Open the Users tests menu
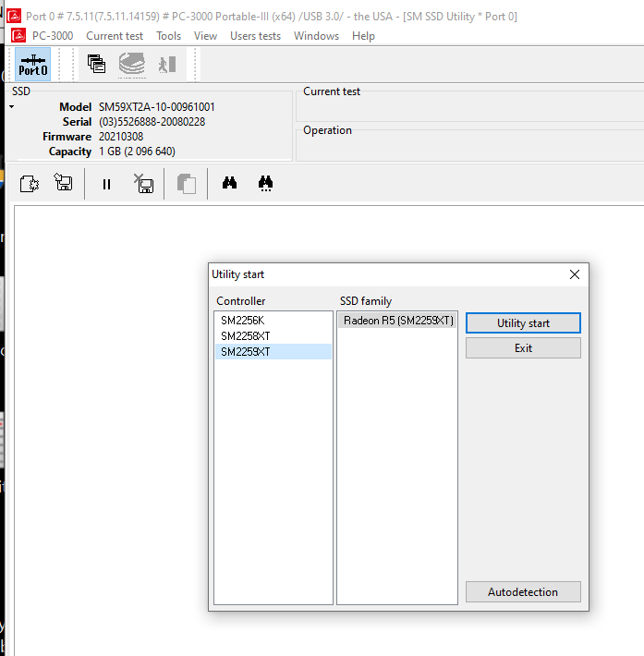The width and height of the screenshot is (644, 656). (x=255, y=36)
